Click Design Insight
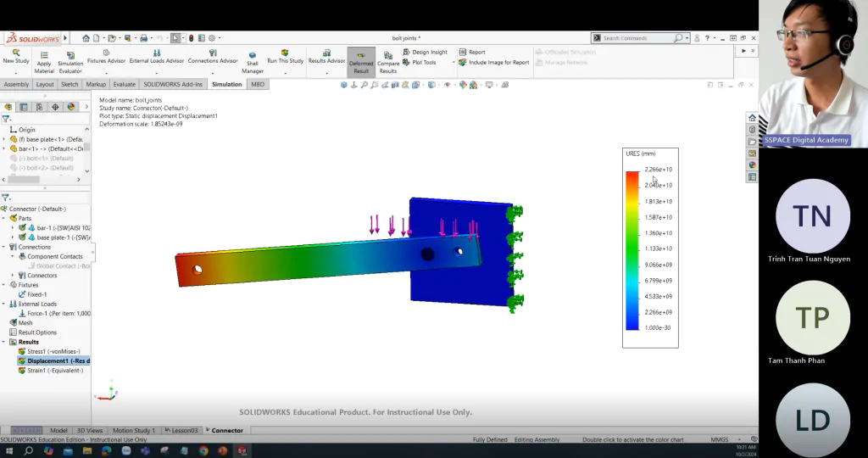The image size is (868, 458). pyautogui.click(x=425, y=52)
